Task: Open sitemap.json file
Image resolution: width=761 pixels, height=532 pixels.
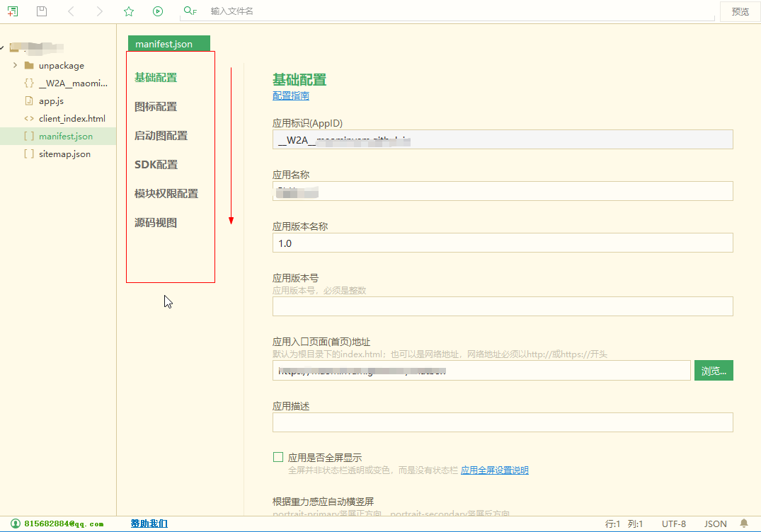Action: (64, 154)
